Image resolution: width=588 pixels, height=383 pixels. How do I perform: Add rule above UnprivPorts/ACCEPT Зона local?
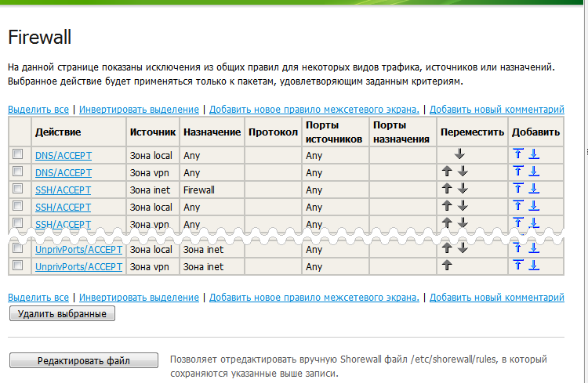click(518, 248)
